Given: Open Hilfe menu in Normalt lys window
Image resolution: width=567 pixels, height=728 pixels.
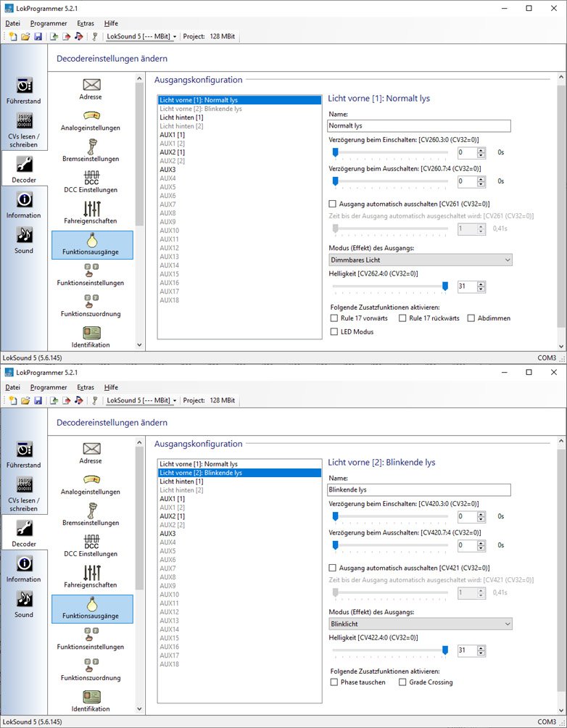Looking at the screenshot, I should [111, 23].
